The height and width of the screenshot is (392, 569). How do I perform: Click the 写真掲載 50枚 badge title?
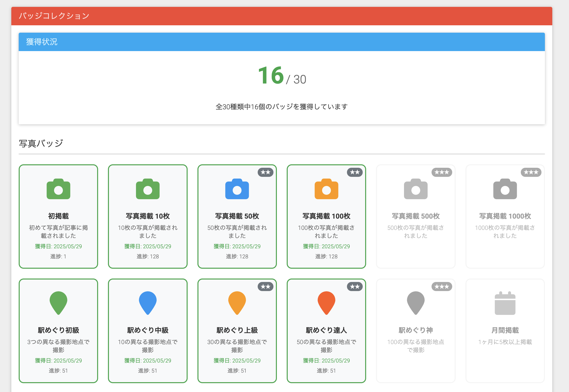coord(237,216)
